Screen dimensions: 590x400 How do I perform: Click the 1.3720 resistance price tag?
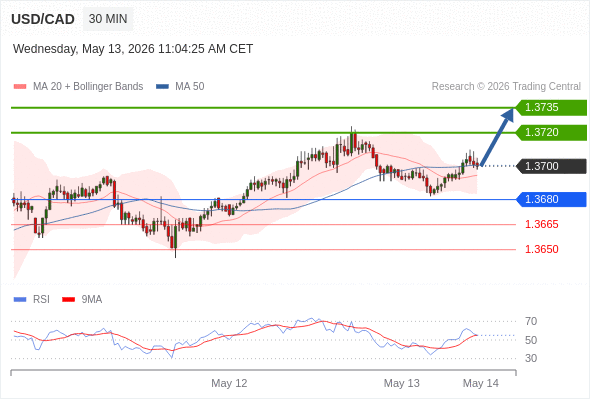551,132
